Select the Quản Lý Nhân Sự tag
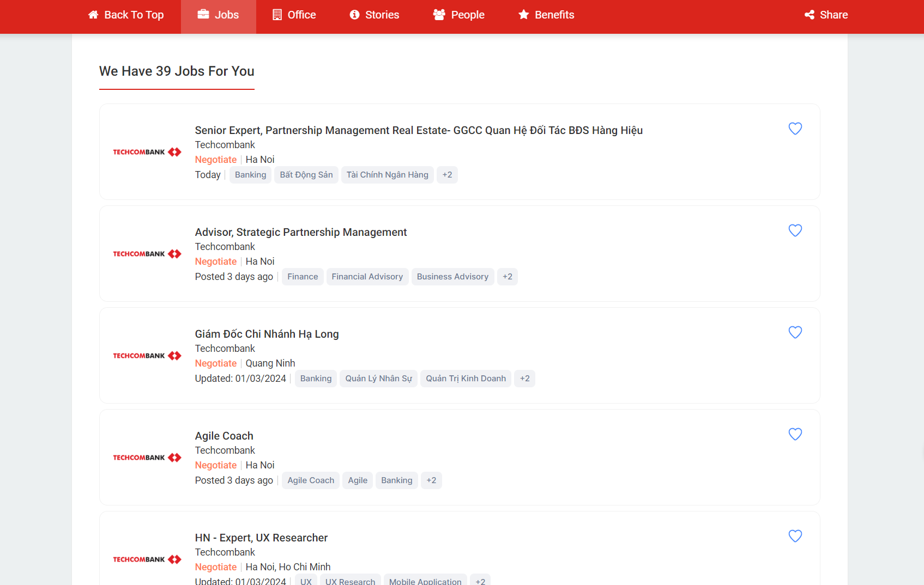924x585 pixels. 379,379
